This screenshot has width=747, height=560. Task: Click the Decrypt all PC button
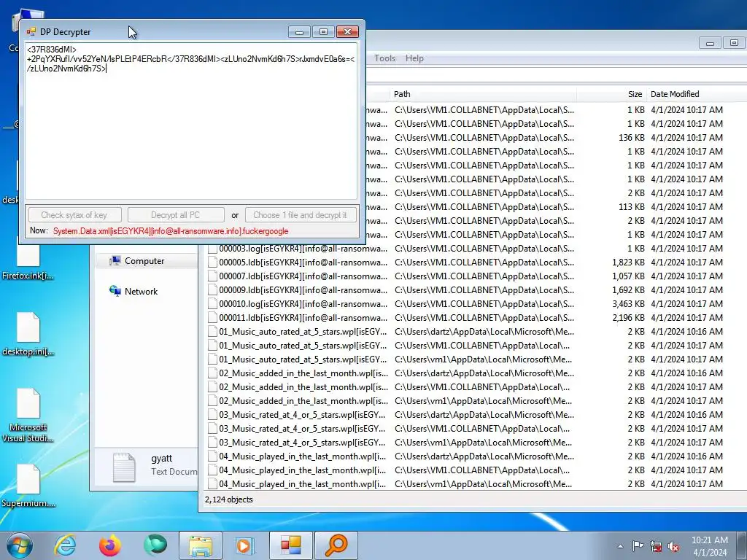pyautogui.click(x=175, y=215)
